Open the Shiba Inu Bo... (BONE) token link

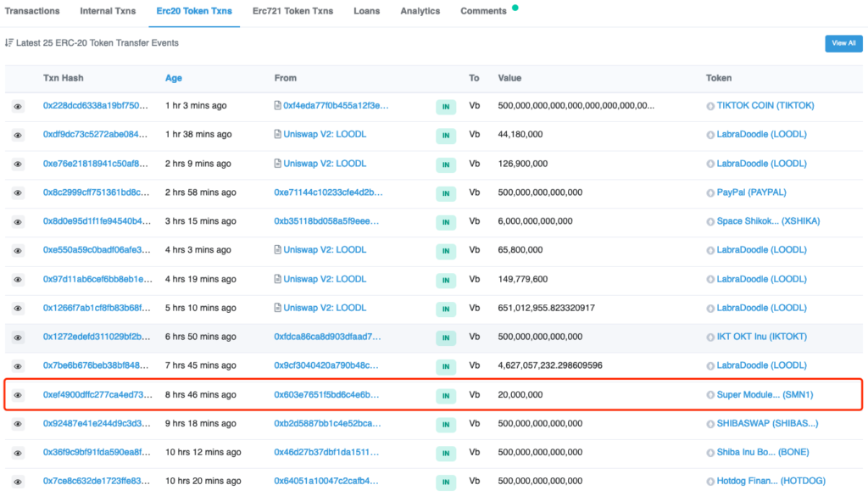(763, 452)
